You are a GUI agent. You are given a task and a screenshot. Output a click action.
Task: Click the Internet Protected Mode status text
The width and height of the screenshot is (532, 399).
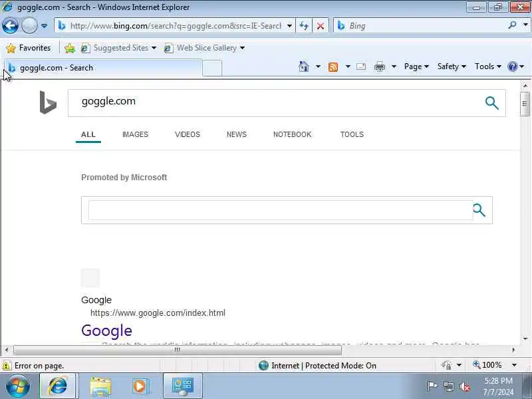(x=324, y=366)
